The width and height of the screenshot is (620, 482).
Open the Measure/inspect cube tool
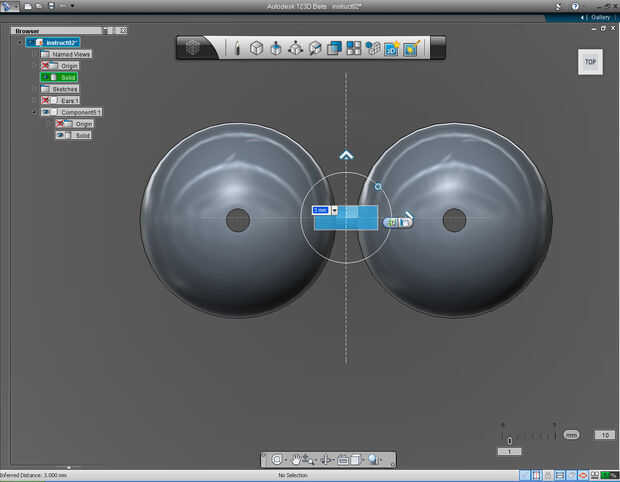(x=315, y=49)
